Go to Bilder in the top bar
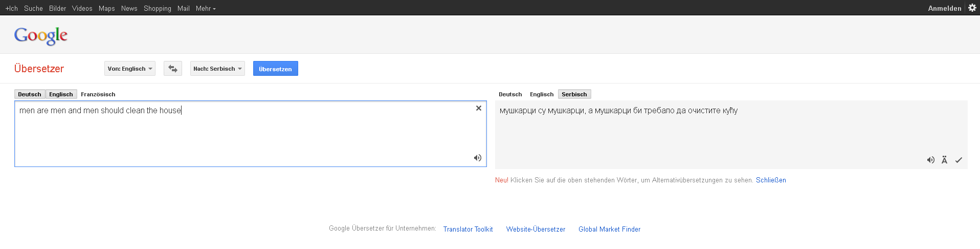 (x=57, y=8)
